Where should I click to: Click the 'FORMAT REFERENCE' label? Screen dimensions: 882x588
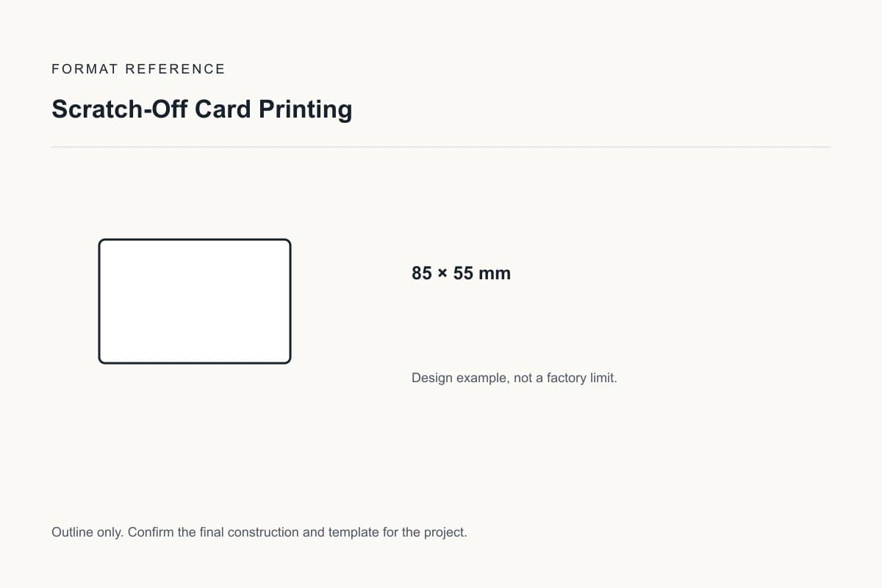(138, 69)
